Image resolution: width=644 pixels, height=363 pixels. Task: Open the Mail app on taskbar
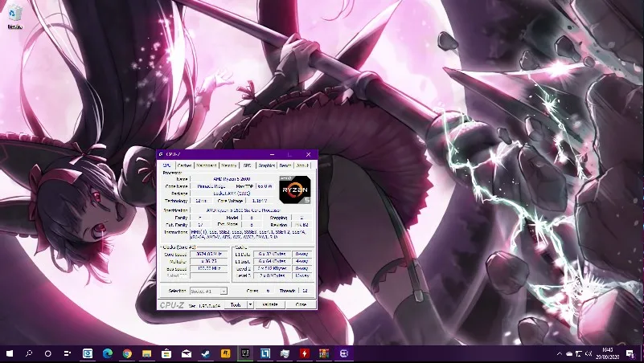[186, 353]
